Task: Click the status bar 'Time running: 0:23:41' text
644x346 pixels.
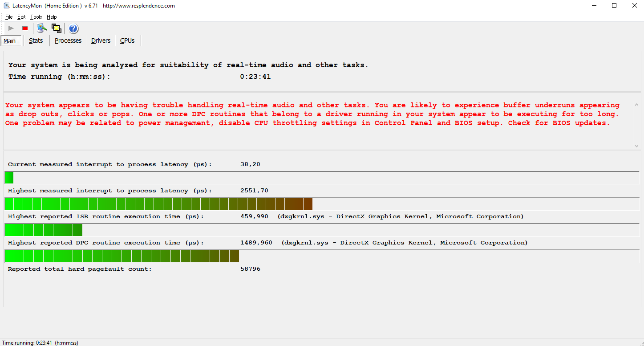Action: tap(40, 343)
